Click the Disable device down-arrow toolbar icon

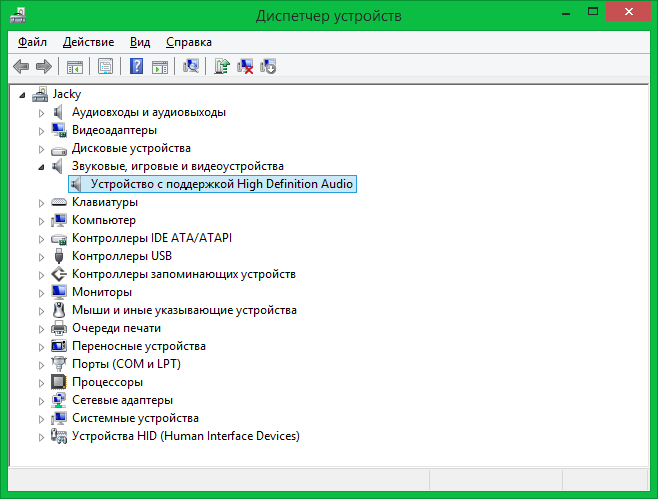268,67
